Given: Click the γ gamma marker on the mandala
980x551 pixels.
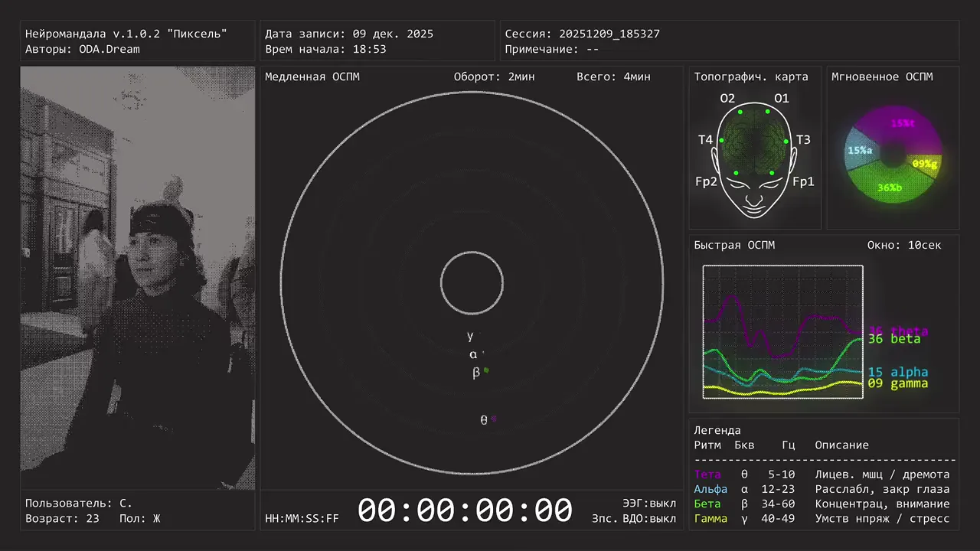Looking at the screenshot, I should 470,335.
